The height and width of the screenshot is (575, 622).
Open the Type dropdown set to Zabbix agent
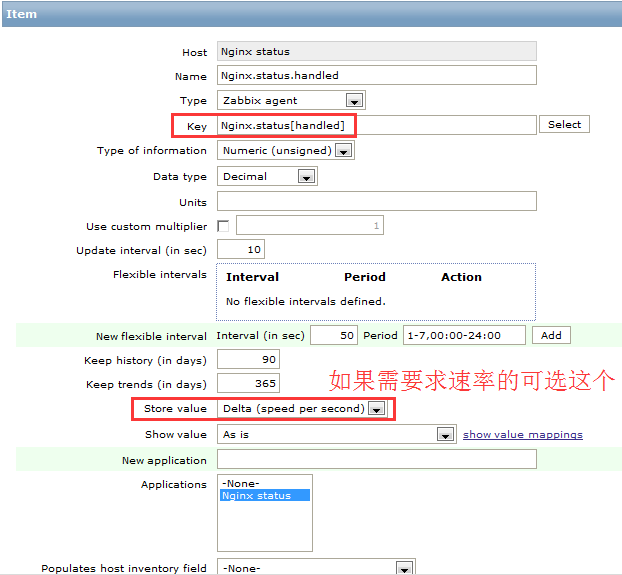coord(291,100)
